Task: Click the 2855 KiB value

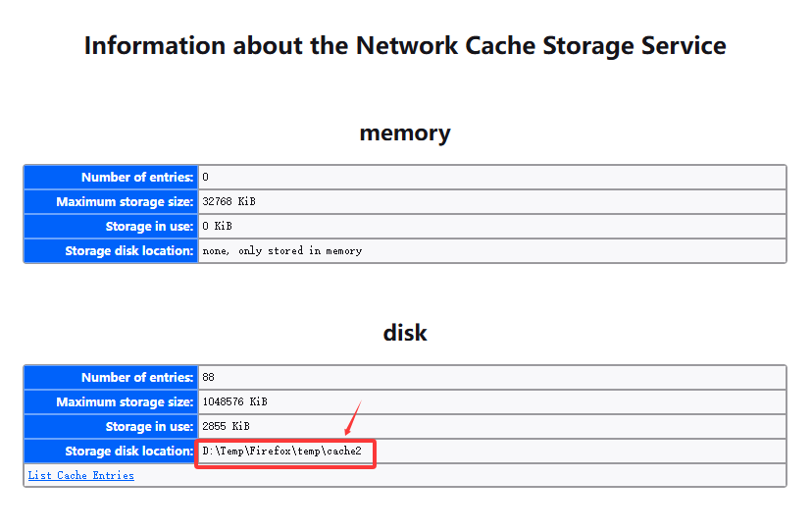Action: point(226,426)
